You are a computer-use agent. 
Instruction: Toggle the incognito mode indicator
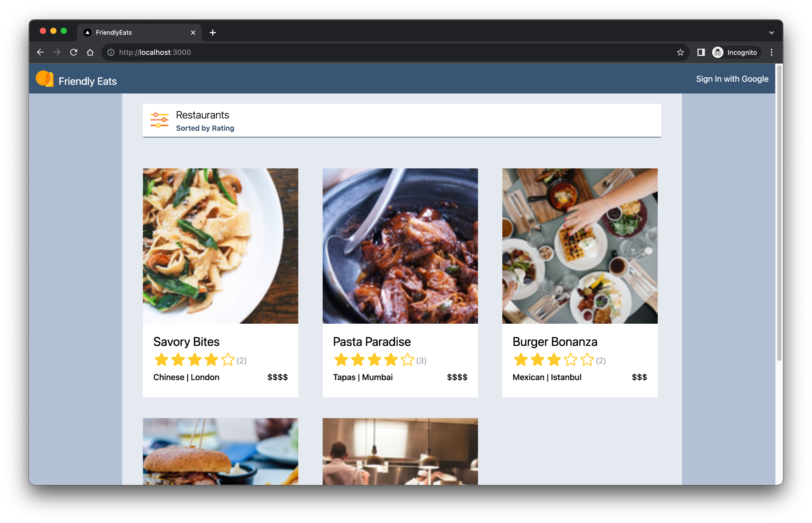[733, 52]
